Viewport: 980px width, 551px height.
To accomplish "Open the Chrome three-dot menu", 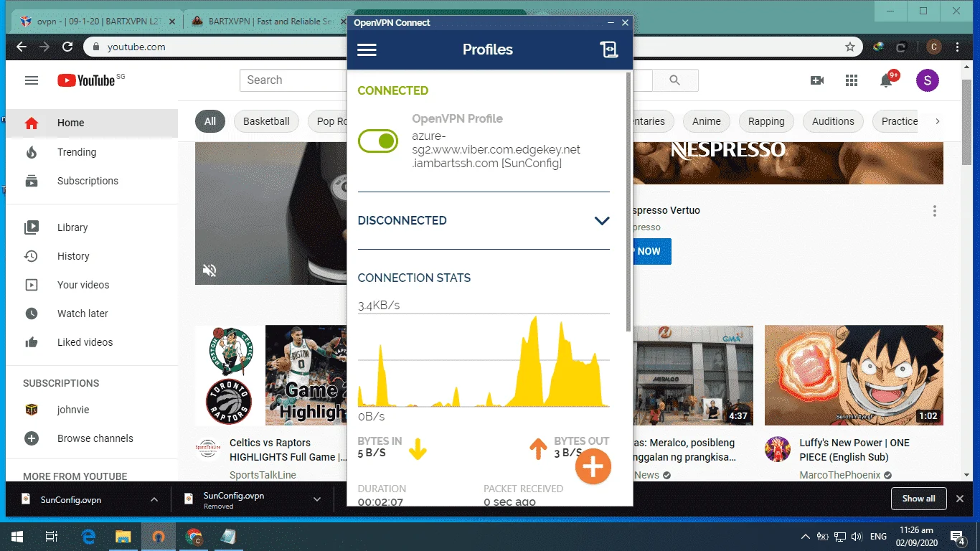I will [958, 47].
